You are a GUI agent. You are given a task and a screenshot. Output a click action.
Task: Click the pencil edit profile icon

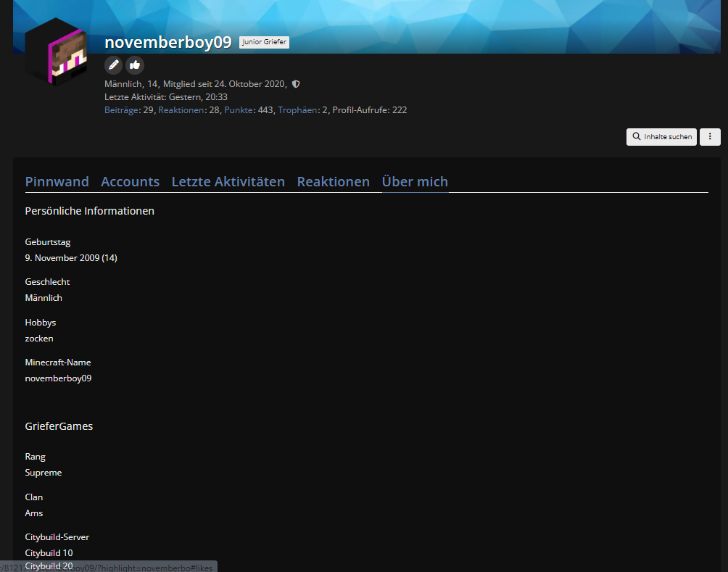(x=113, y=65)
